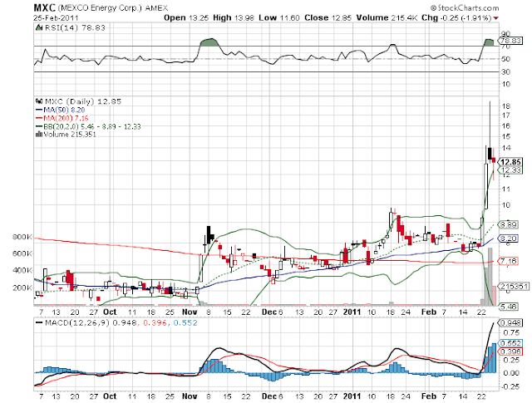Screen dimensions: 532x403
Task: Click the MXC ticker symbol title
Action: [45, 7]
